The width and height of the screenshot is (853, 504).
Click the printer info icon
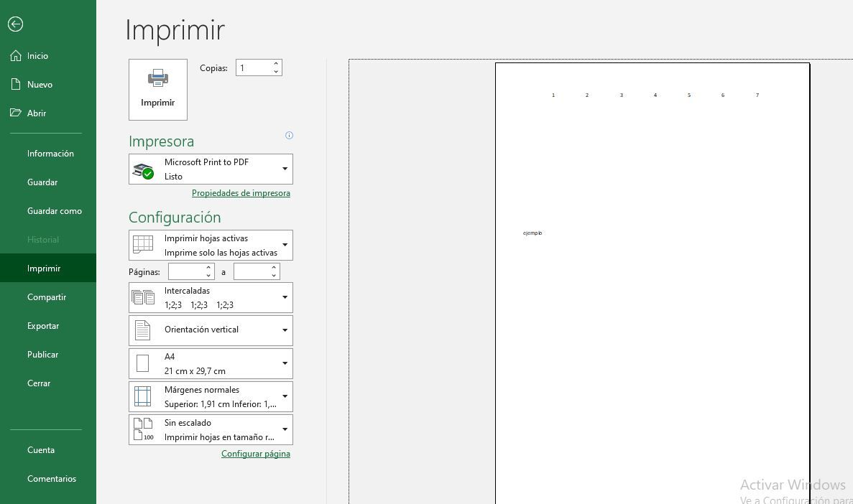click(289, 135)
